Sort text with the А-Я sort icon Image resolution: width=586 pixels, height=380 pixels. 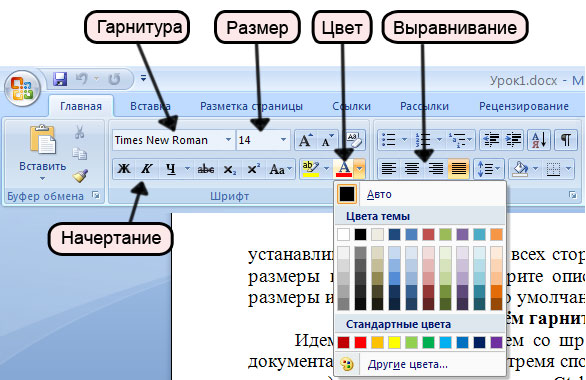click(539, 140)
